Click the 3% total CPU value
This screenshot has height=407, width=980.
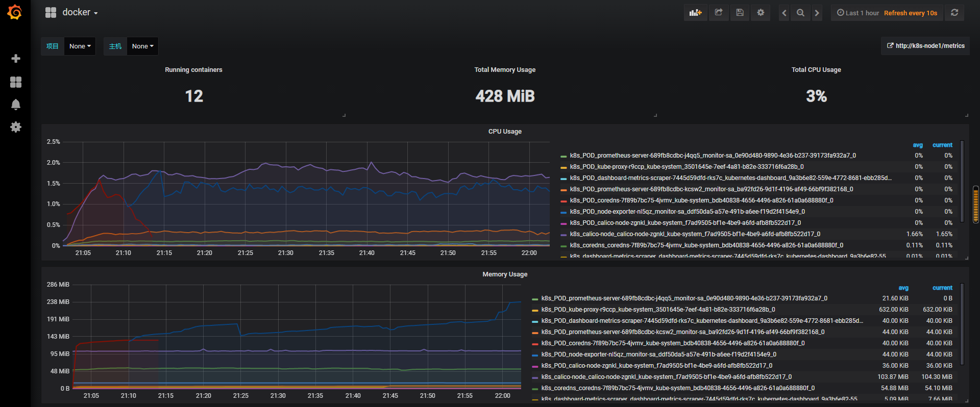coord(816,96)
